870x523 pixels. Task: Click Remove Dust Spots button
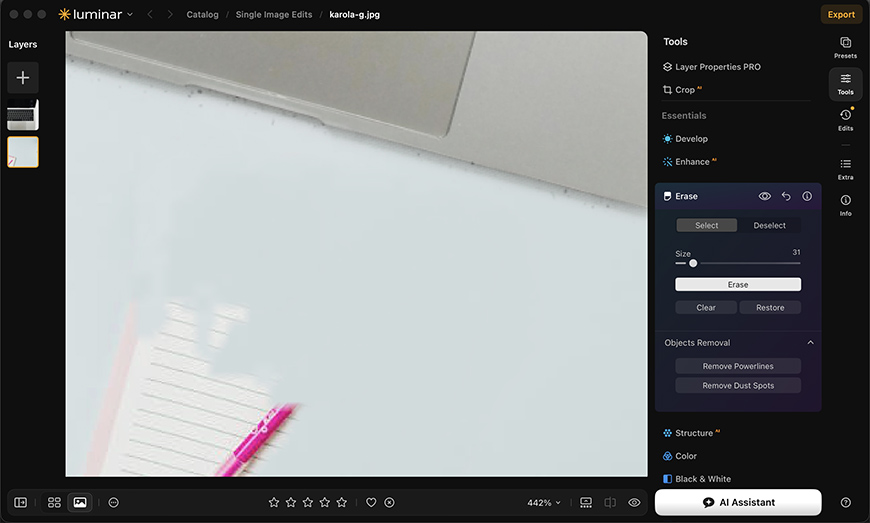click(x=738, y=385)
